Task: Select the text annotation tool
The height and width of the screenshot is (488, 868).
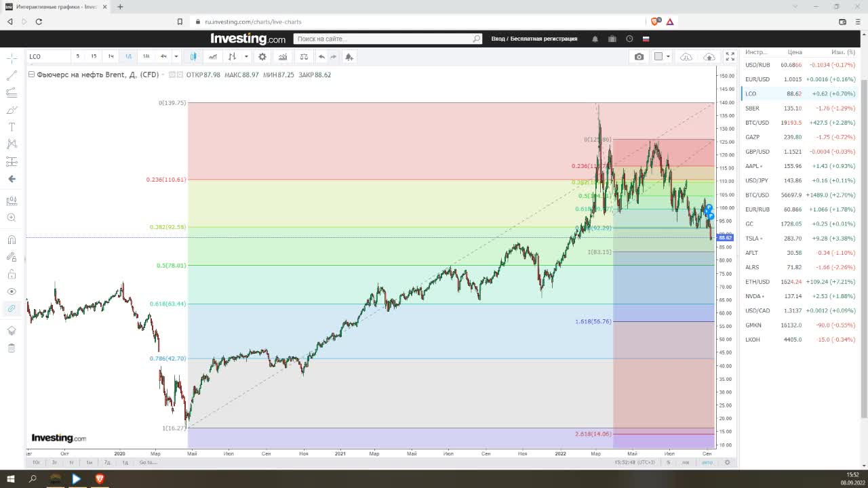Action: tap(12, 127)
